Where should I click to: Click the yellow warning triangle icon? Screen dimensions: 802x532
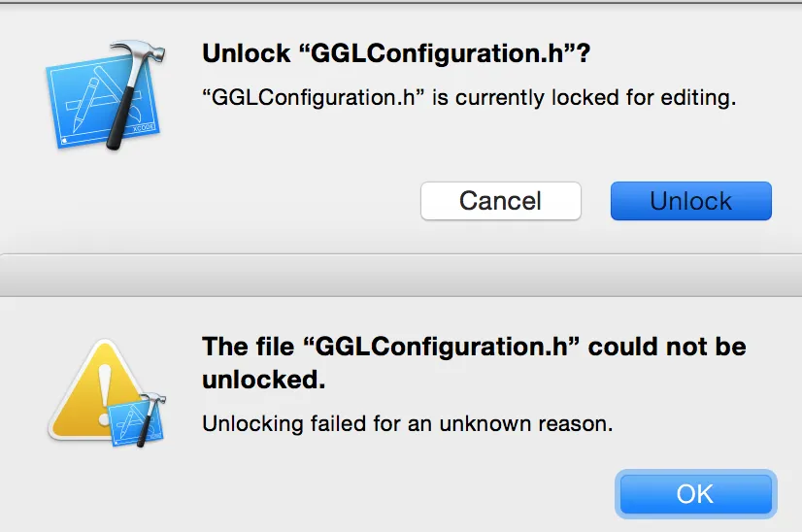pyautogui.click(x=90, y=388)
